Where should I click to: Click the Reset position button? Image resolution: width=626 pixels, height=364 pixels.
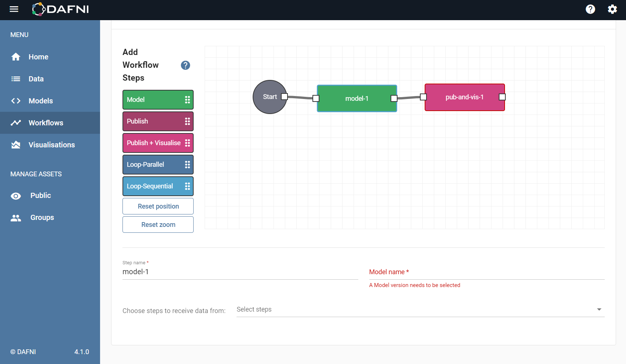158,206
